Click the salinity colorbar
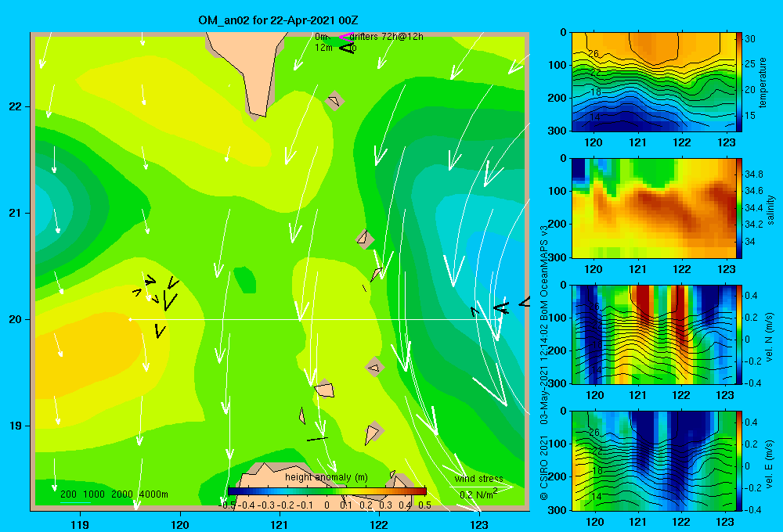Screen dimensions: 783x532 click(739, 209)
